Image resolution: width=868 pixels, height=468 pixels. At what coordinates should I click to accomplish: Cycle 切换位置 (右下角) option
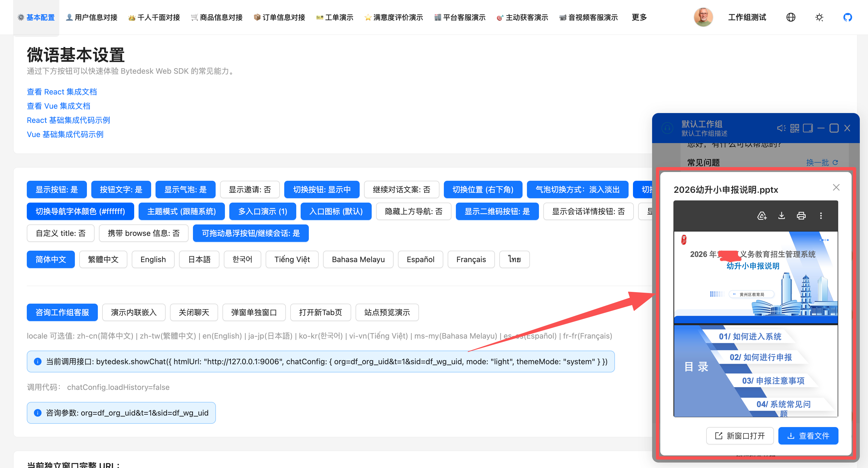point(483,189)
